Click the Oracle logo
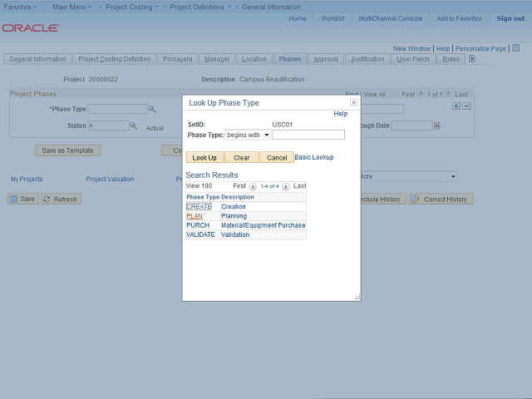 tap(31, 27)
